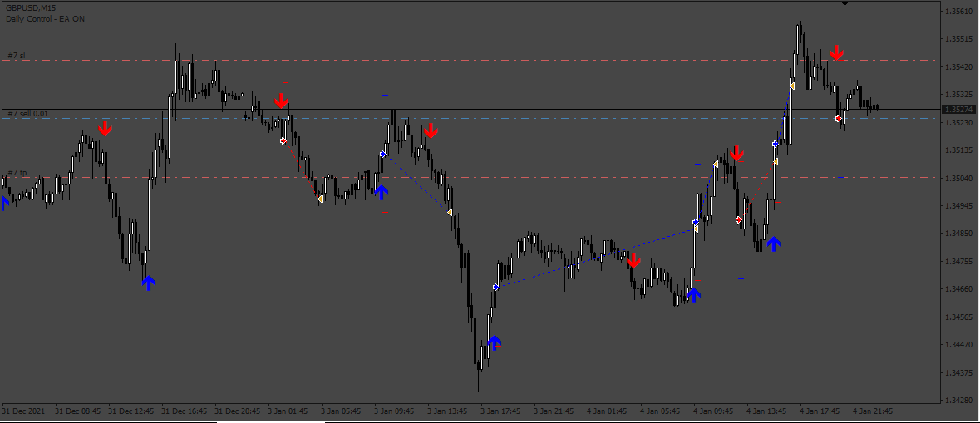Select the #7 sell blue dashed order line
This screenshot has width=980, height=423.
pos(470,118)
